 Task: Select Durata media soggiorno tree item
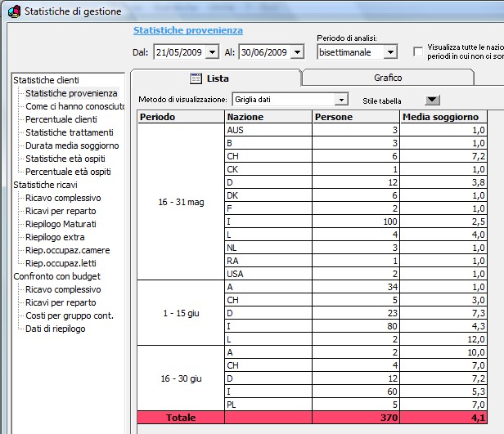(72, 145)
